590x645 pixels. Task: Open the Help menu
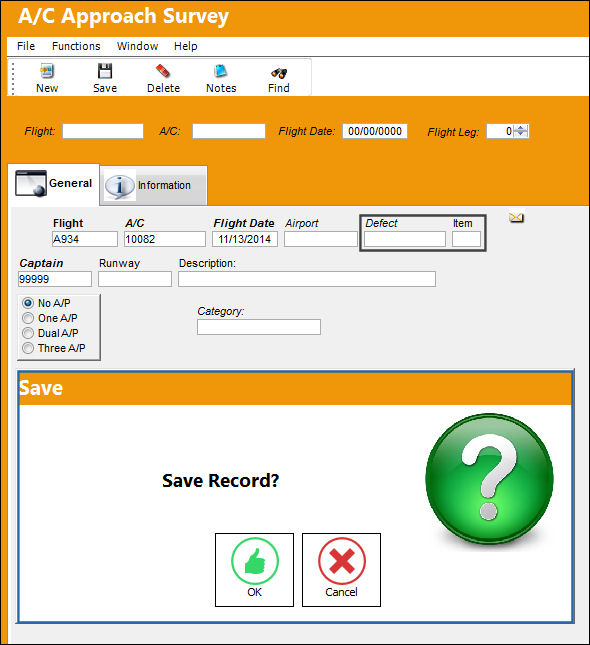coord(186,46)
